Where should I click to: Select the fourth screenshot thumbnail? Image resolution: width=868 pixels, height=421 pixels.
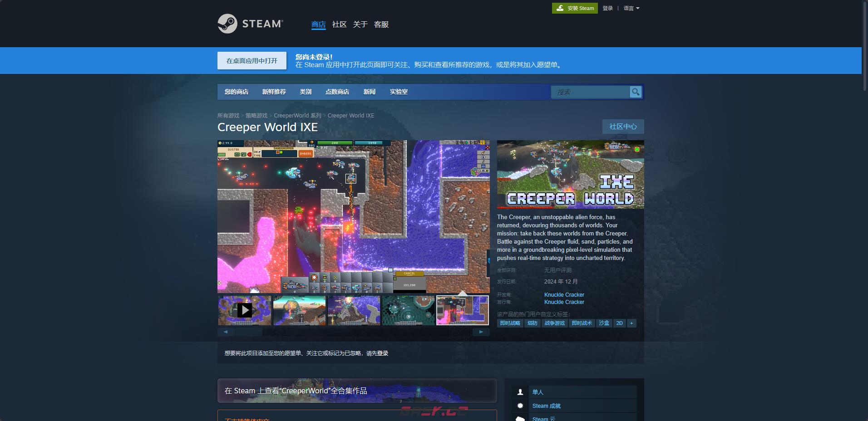coord(408,310)
